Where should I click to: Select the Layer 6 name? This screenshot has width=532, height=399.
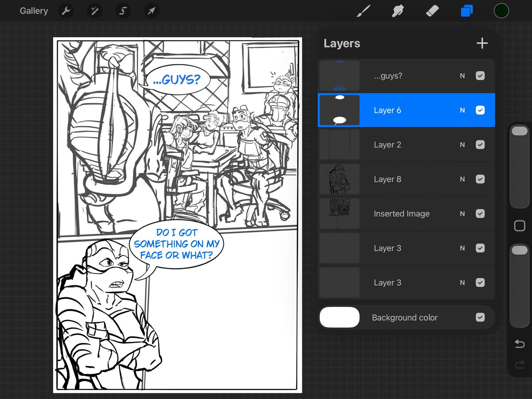[387, 110]
